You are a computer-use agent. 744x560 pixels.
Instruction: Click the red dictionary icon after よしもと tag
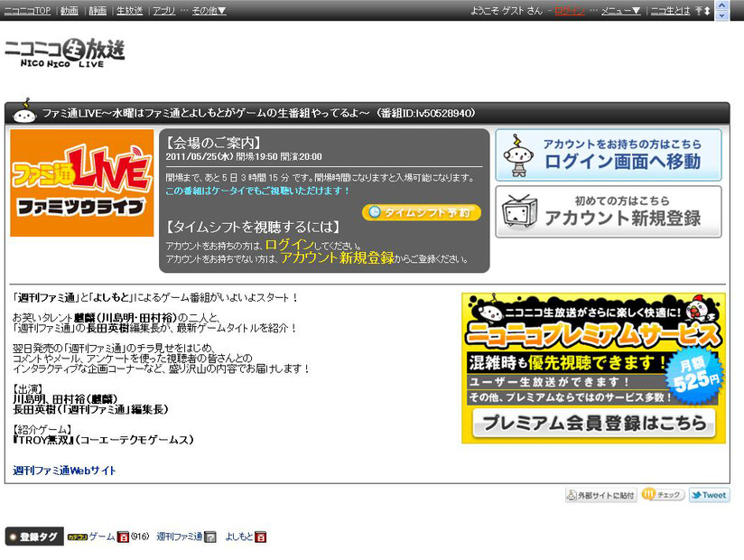tap(261, 537)
